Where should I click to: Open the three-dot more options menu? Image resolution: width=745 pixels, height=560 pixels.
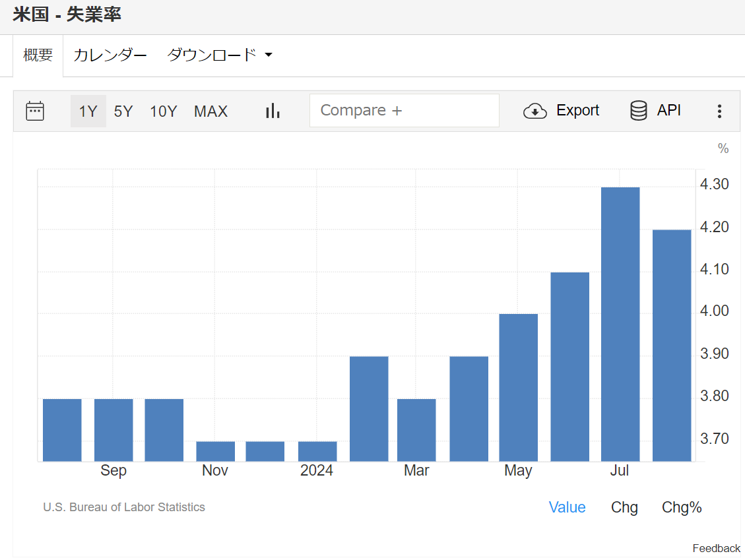point(719,111)
